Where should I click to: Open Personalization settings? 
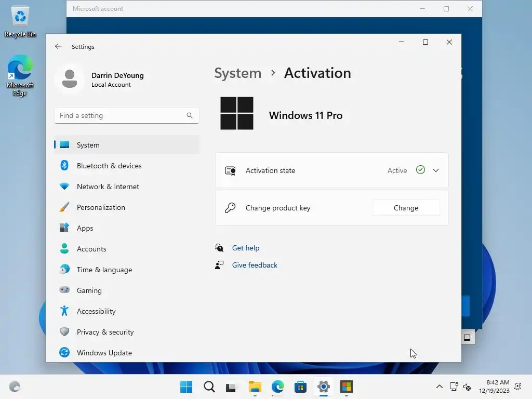[x=127, y=207]
